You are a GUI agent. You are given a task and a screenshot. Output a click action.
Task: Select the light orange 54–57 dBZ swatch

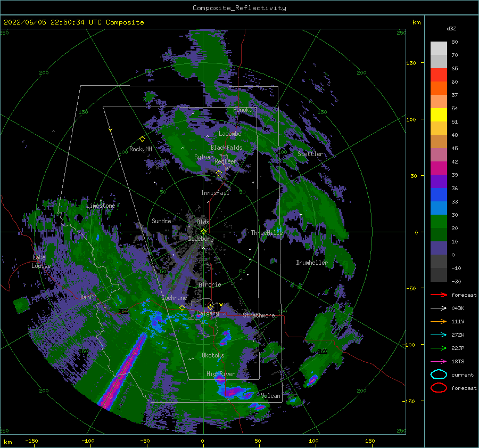click(439, 102)
